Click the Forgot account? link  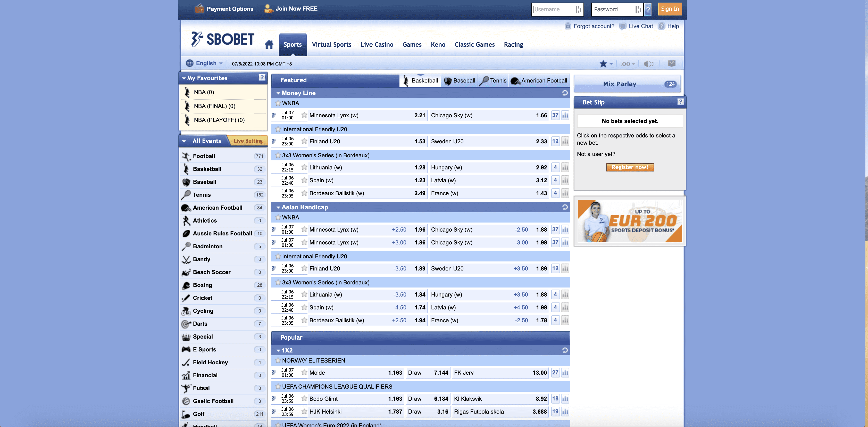594,26
